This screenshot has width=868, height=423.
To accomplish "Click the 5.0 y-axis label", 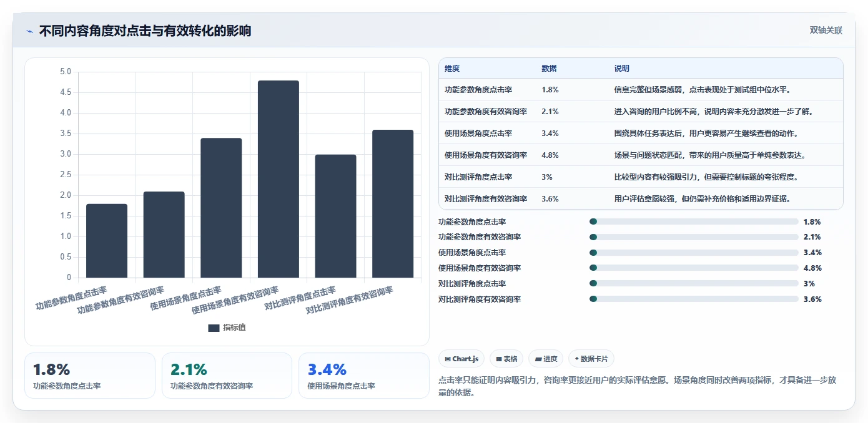I will 66,72.
